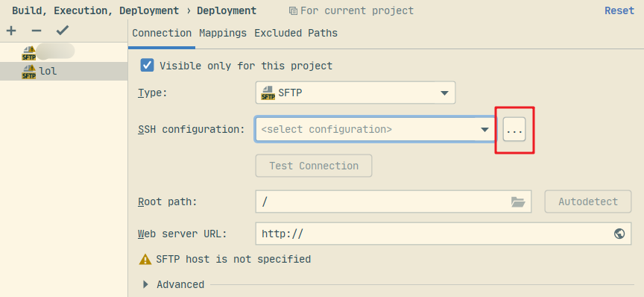Screen dimensions: 644x297
Task: Click the Autodetect button
Action: pos(588,201)
